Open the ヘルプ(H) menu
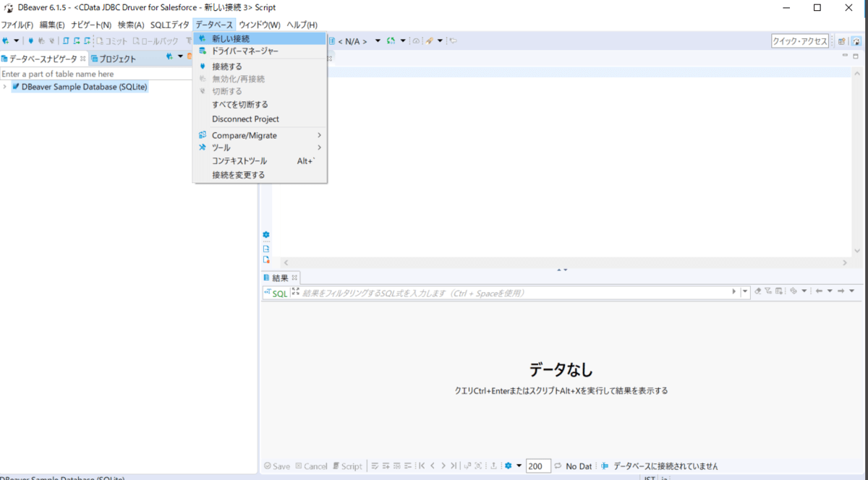 point(302,25)
